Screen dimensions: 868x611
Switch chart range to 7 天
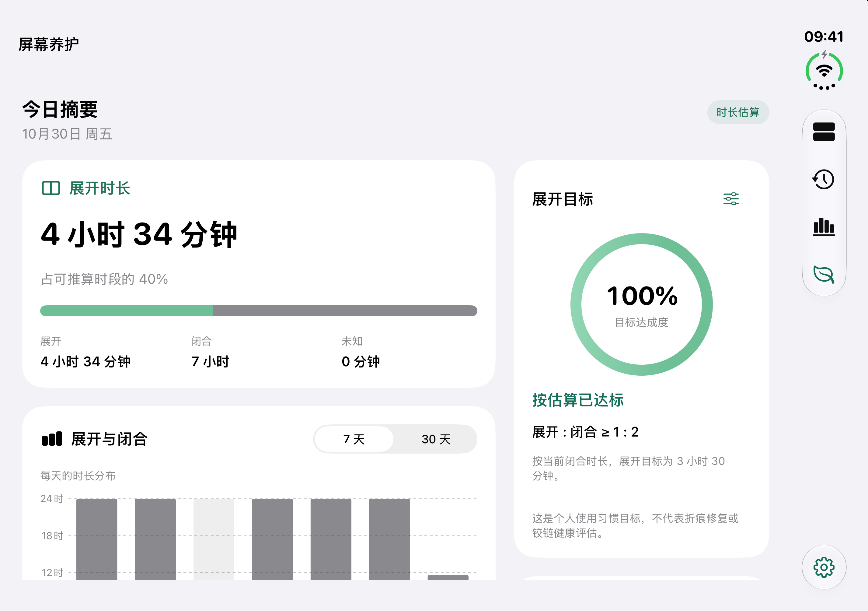[354, 439]
